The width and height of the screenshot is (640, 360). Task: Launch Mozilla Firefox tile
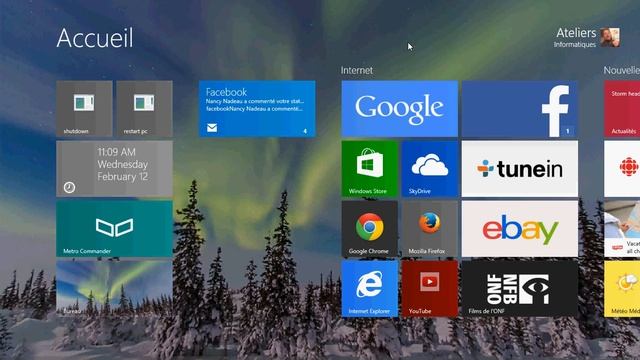click(430, 229)
